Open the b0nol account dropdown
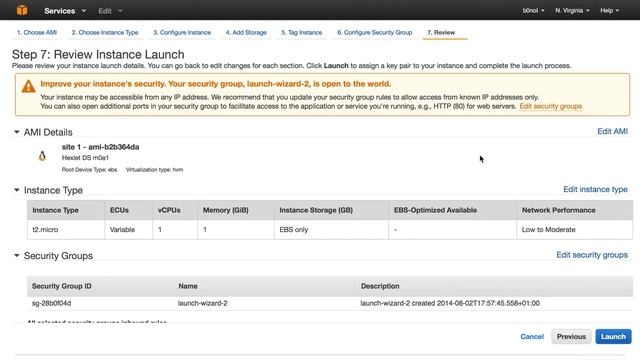This screenshot has width=640, height=360. coord(533,11)
